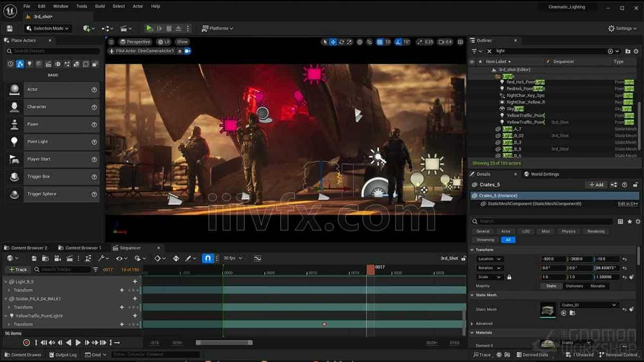Viewport: 644px width, 362px height.
Task: Open the Cinematics clapperboard dropdown in toolbar
Action: point(126,29)
